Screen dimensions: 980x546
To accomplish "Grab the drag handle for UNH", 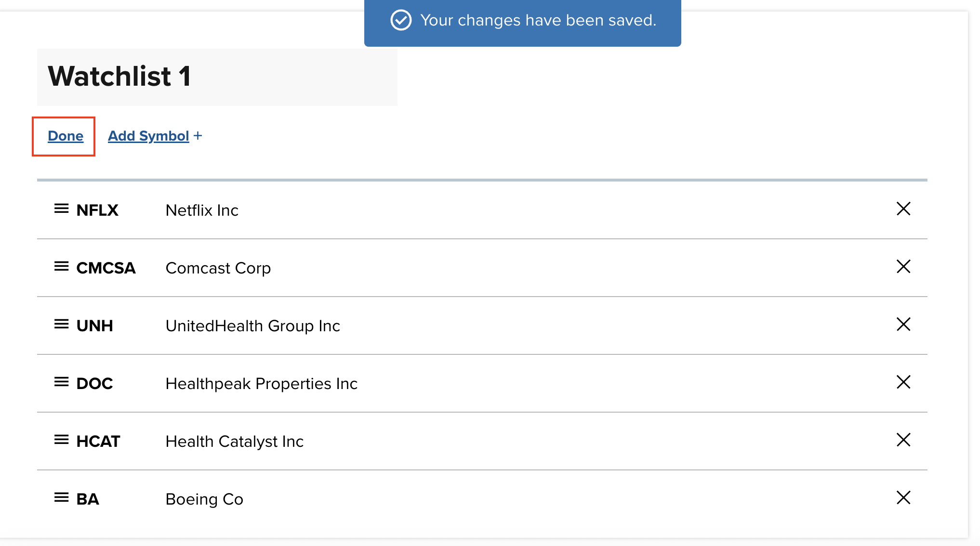I will pyautogui.click(x=61, y=324).
